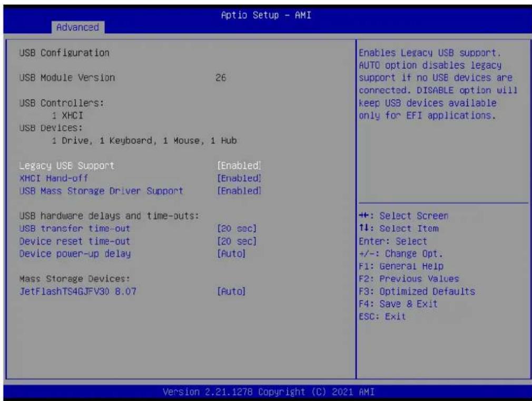Click the +/-: Change Opt. hint

click(x=401, y=254)
